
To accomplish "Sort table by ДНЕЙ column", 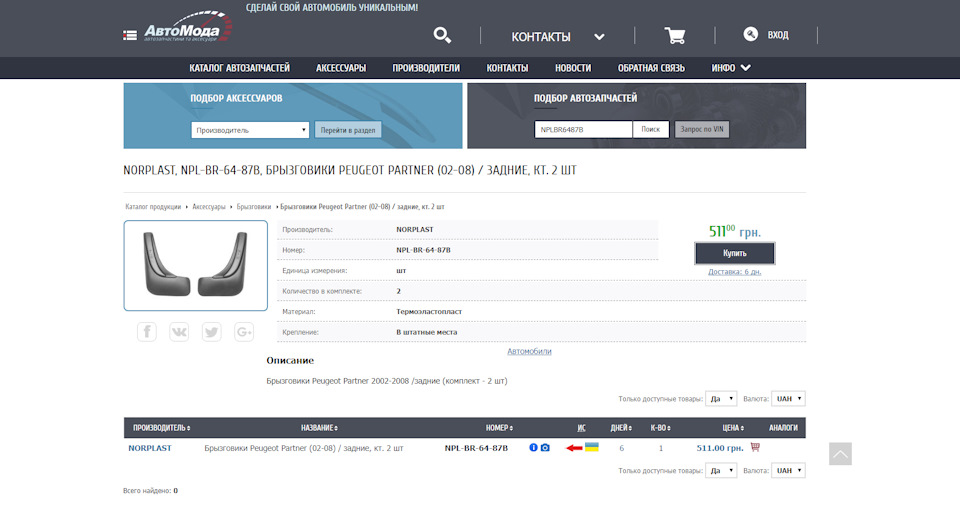I will (621, 428).
